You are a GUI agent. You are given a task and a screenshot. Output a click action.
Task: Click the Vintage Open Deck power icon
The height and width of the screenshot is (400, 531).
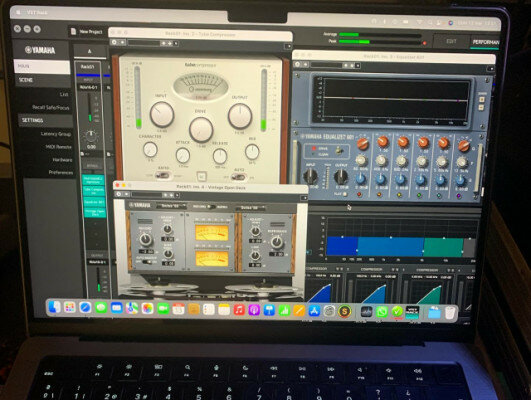(119, 194)
